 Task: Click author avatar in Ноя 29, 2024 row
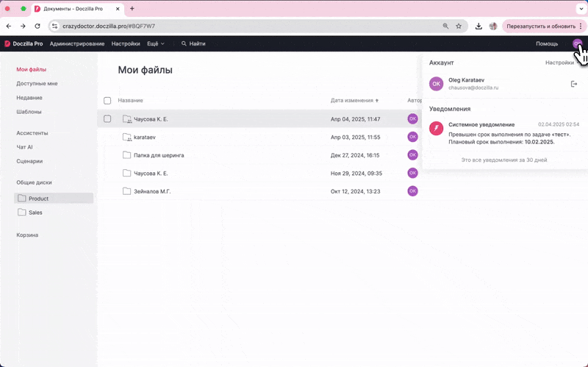412,173
